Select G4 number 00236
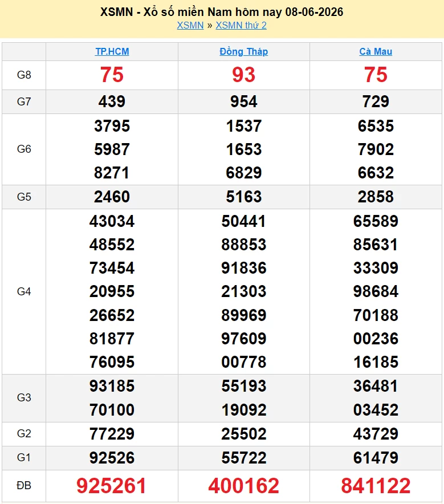Screen dimensions: 444x504 (376, 339)
